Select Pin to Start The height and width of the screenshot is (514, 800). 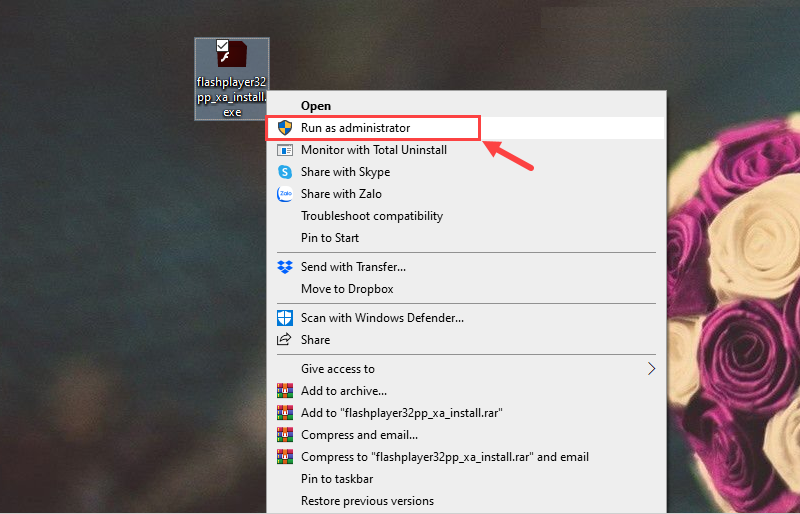click(466, 238)
